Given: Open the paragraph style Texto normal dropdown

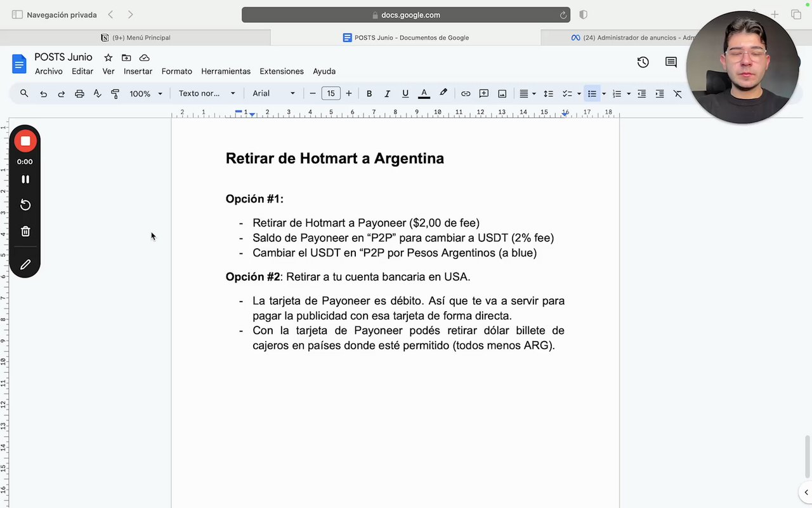Looking at the screenshot, I should coord(207,93).
